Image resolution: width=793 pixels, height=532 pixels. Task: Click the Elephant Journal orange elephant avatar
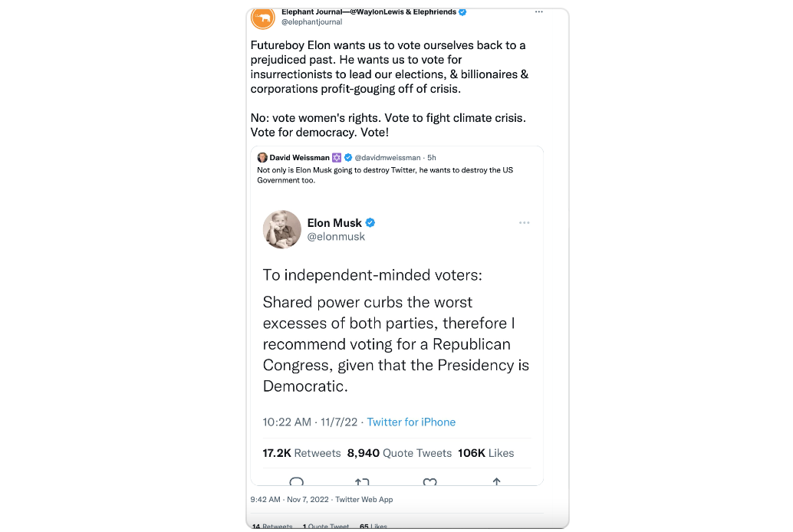click(263, 18)
